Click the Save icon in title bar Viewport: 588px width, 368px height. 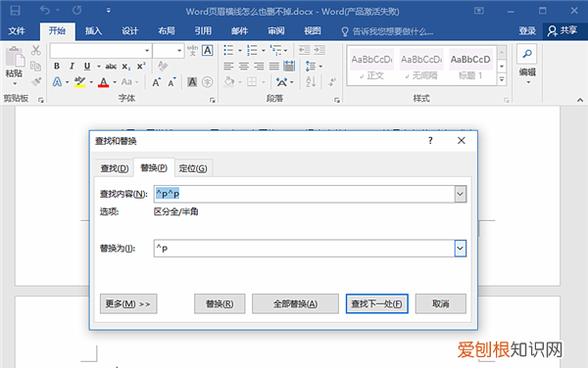click(x=15, y=11)
